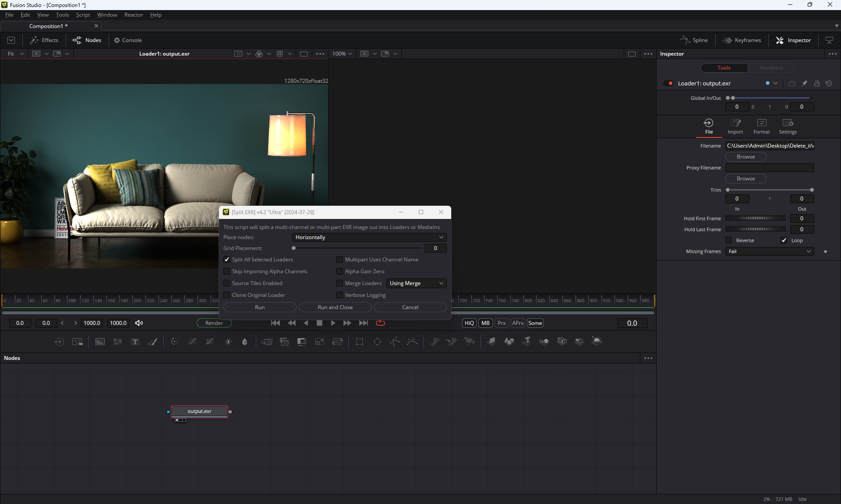Click the loop playback icon
The image size is (841, 504).
tap(380, 323)
